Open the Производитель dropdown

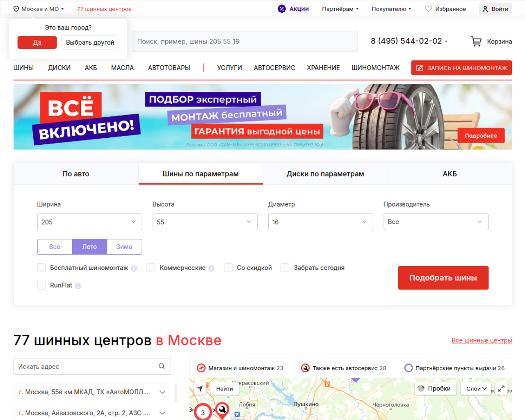point(436,222)
